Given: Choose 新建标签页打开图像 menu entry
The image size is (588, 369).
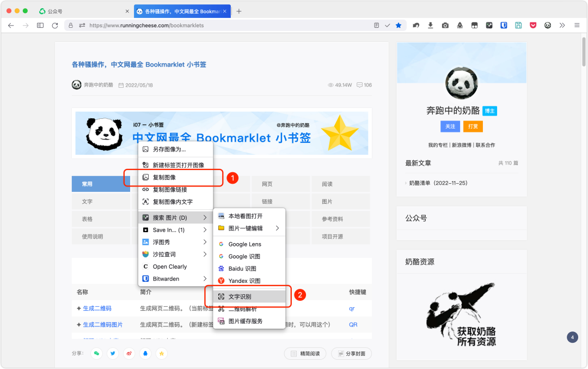Looking at the screenshot, I should click(x=175, y=165).
